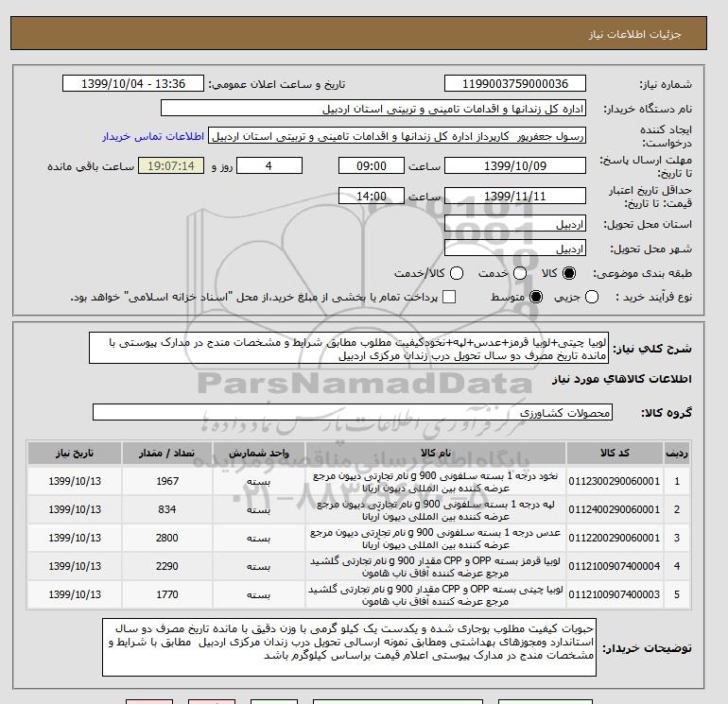Click the نخود درجه 1 product name cell
The image size is (728, 704).
[436, 481]
